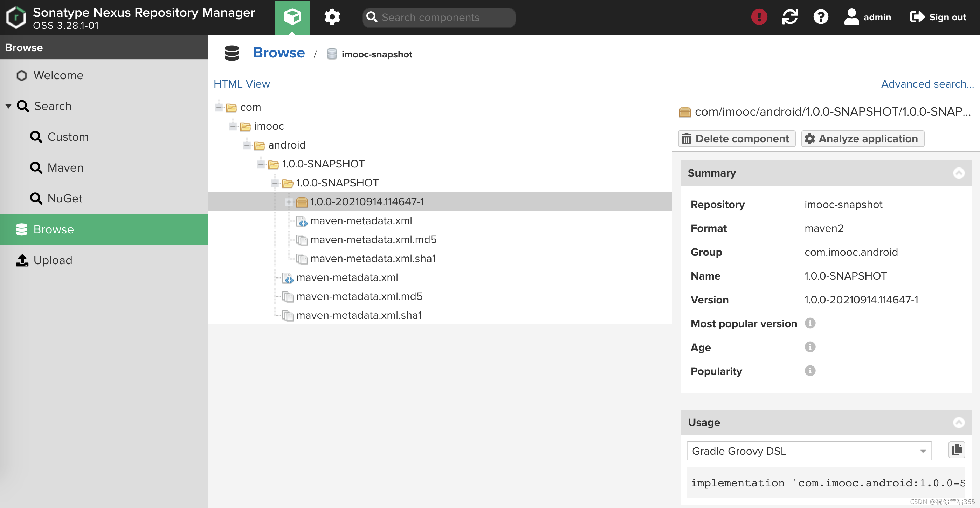
Task: Collapse the com folder node
Action: [219, 107]
